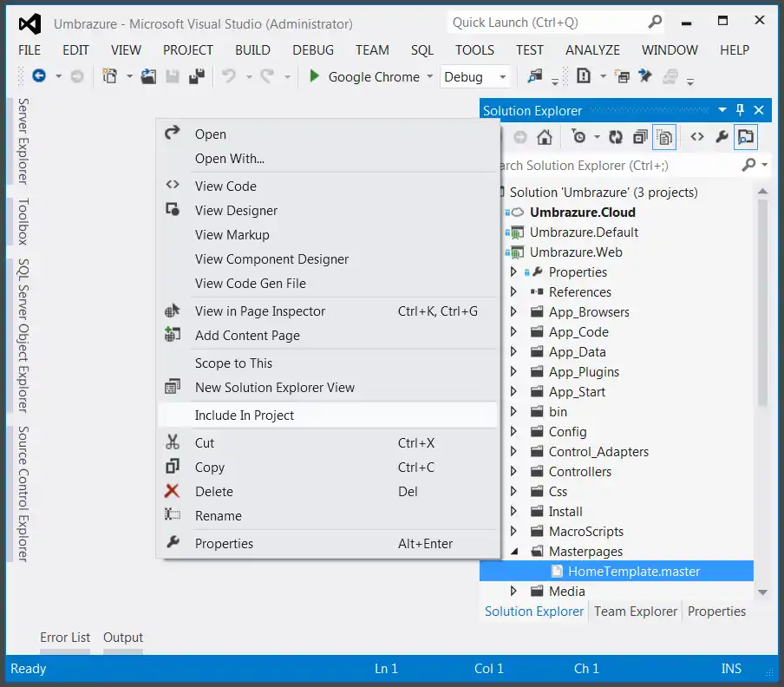This screenshot has width=784, height=687.
Task: Select View in Page Inspector menu entry
Action: pyautogui.click(x=328, y=311)
